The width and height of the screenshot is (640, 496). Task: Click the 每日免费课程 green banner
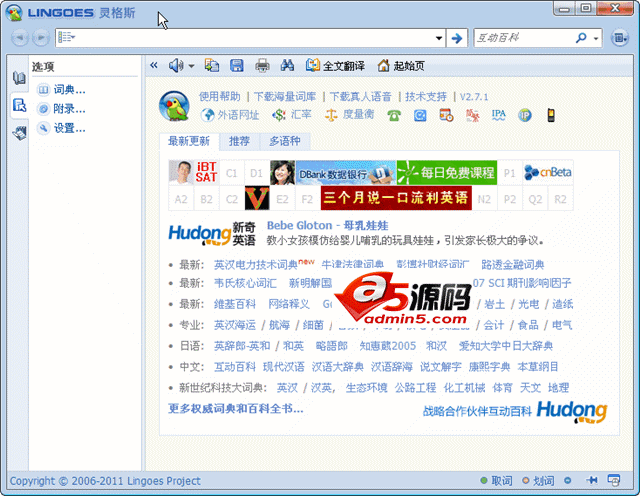coord(447,173)
